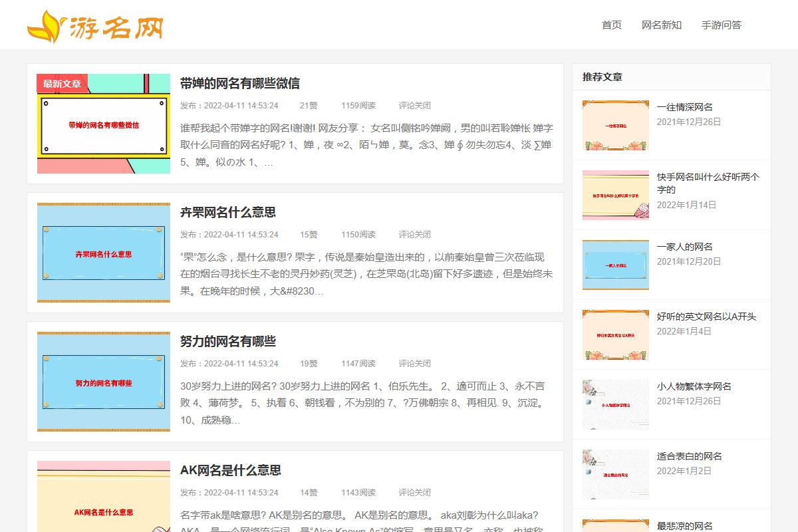This screenshot has height=532, width=798.
Task: Click 评论关闭 under 带婵的网名有哪些微信
Action: (x=415, y=105)
